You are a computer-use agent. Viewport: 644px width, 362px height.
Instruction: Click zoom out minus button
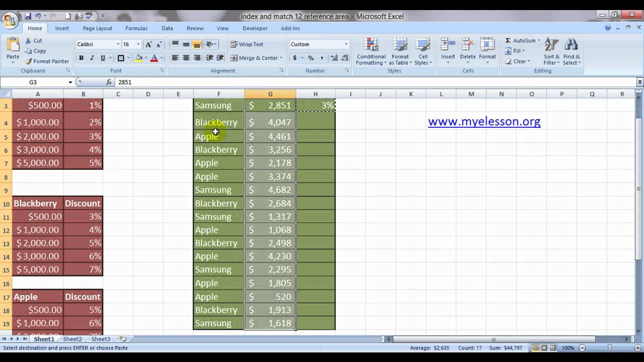tap(582, 348)
